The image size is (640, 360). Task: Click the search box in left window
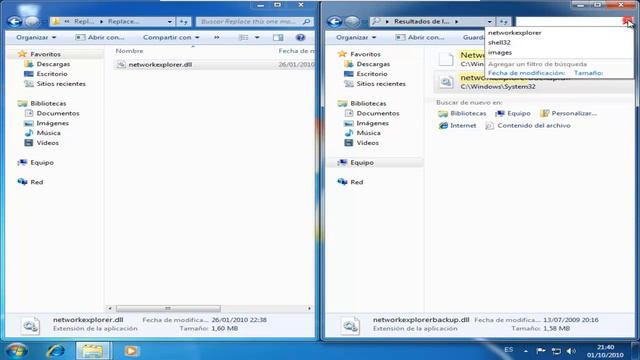[255, 21]
